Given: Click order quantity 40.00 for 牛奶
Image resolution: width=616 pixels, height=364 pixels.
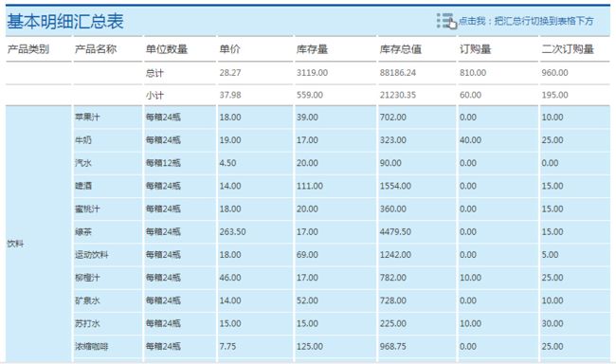Looking at the screenshot, I should (x=470, y=140).
